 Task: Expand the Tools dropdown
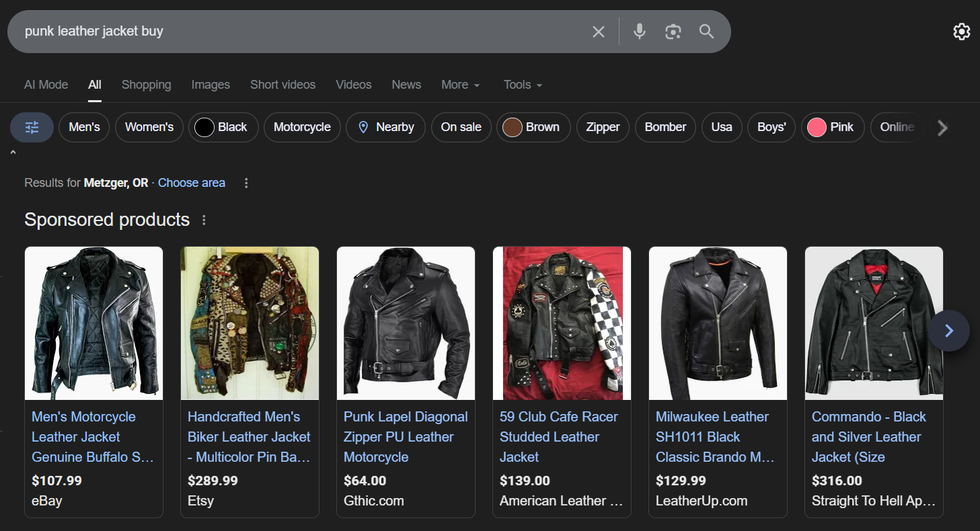point(523,85)
